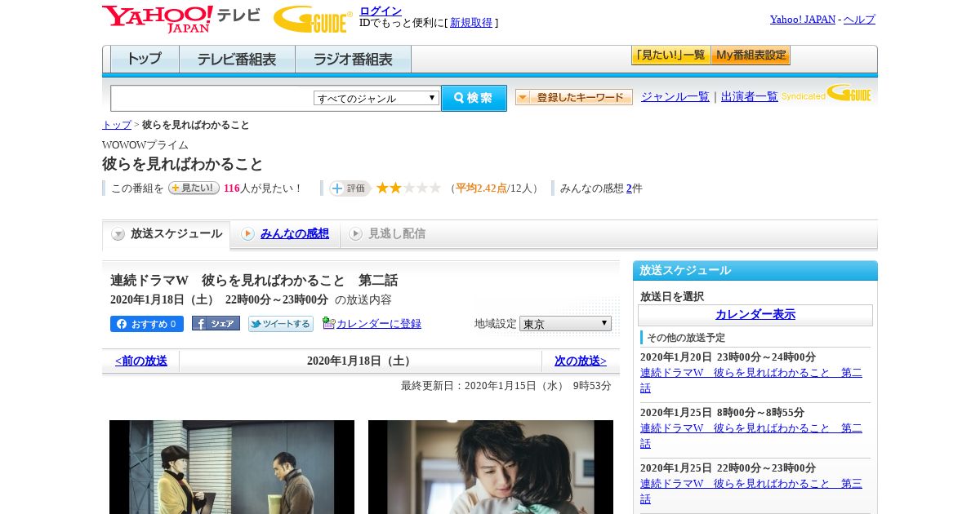Click the 最終更新日 timestamp text
This screenshot has height=514, width=980.
pos(506,386)
